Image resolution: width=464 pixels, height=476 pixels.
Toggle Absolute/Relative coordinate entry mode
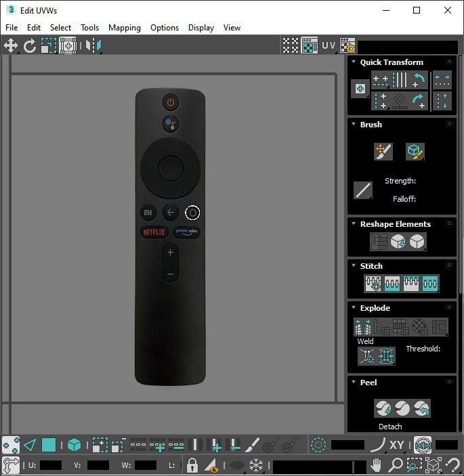click(x=11, y=464)
